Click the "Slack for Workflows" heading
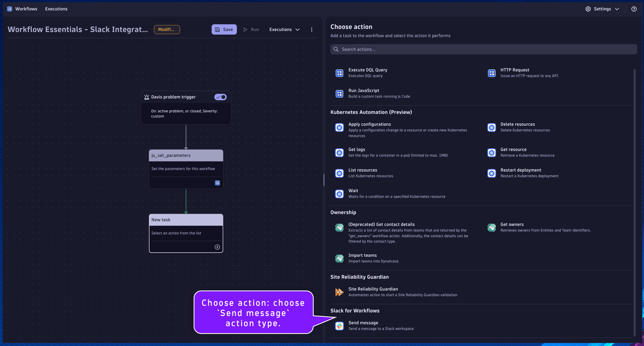This screenshot has height=346, width=644. point(355,311)
